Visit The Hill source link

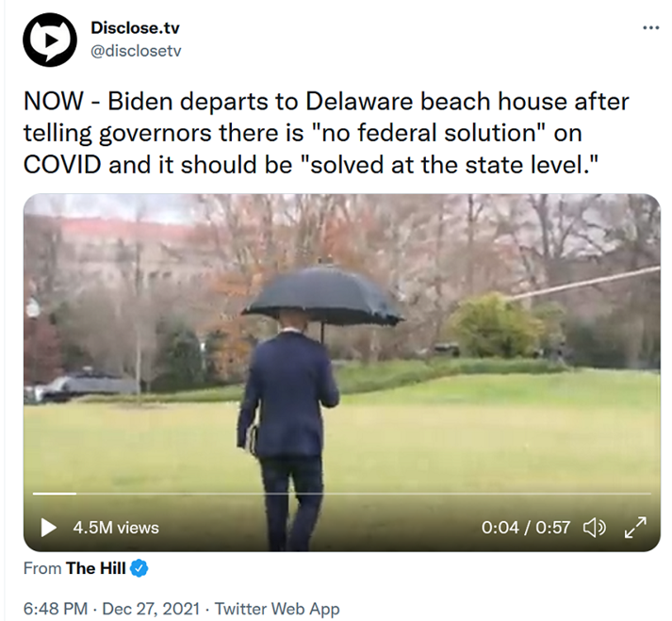(95, 568)
